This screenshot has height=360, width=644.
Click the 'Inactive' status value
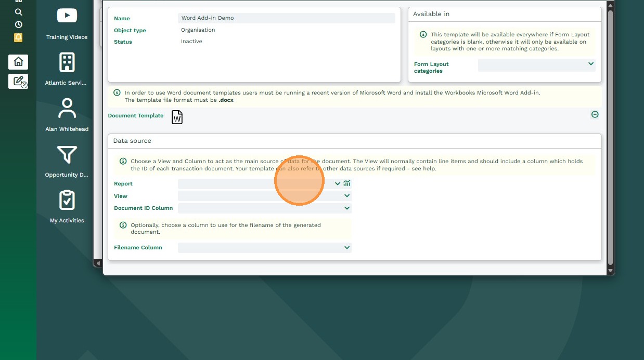[191, 42]
